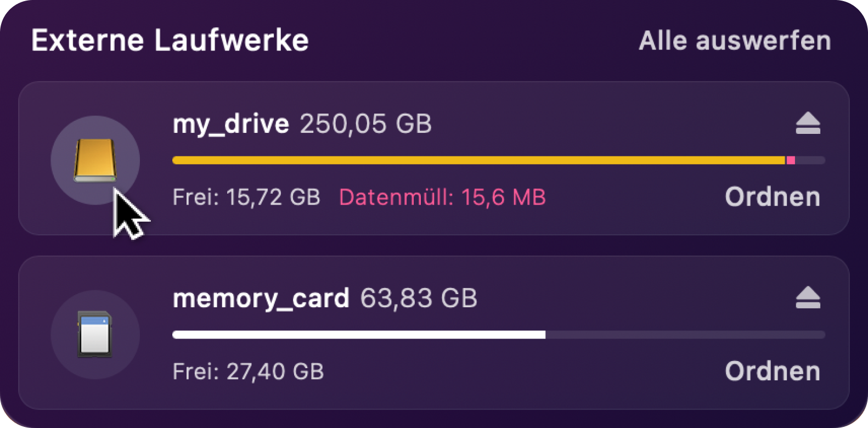The height and width of the screenshot is (428, 868).
Task: Eject my_drive using the eject icon
Action: 808,123
